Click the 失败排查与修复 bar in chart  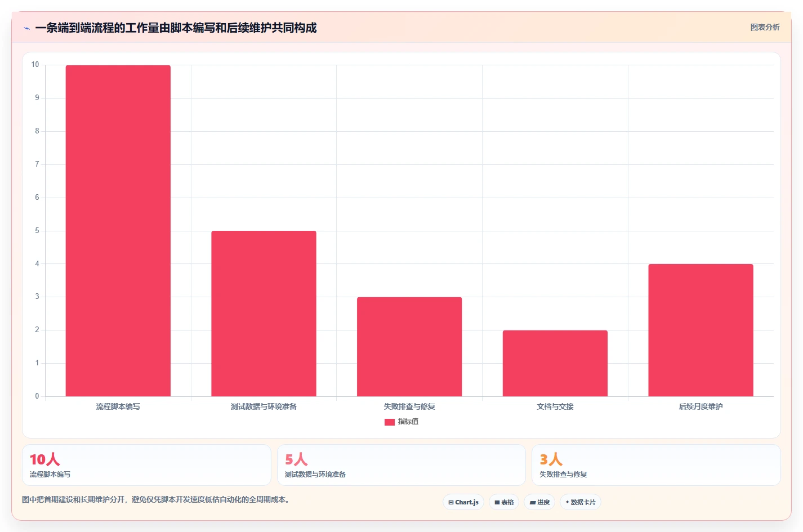pos(409,347)
